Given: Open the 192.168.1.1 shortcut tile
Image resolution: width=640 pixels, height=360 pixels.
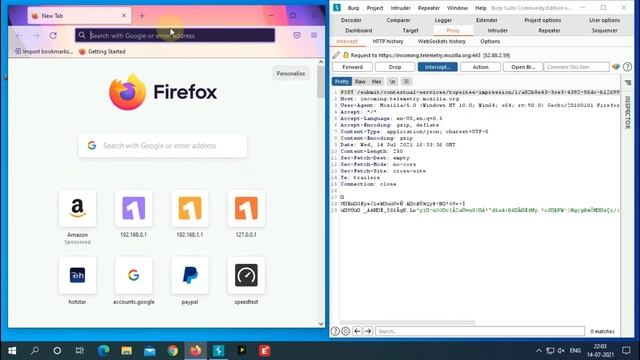Looking at the screenshot, I should tap(190, 208).
